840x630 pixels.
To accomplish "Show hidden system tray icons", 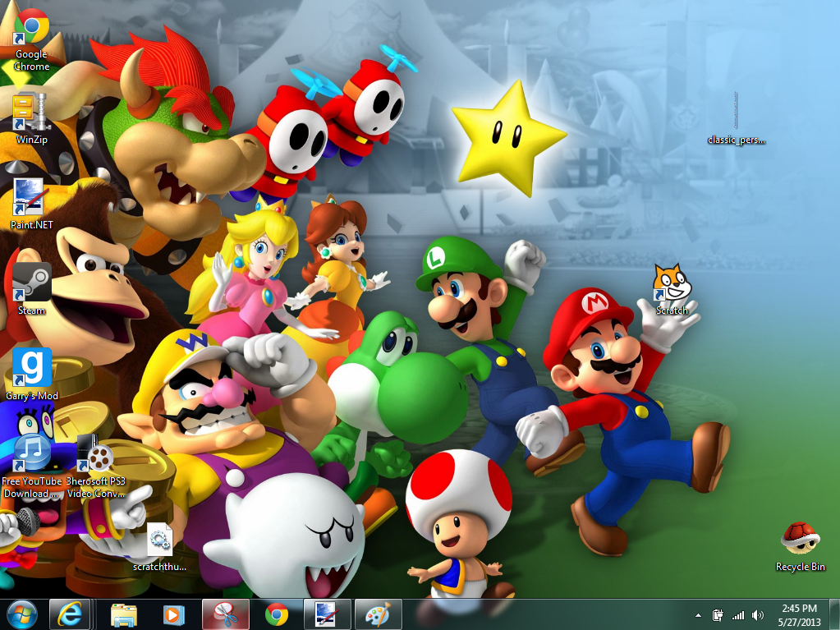I will [x=698, y=614].
